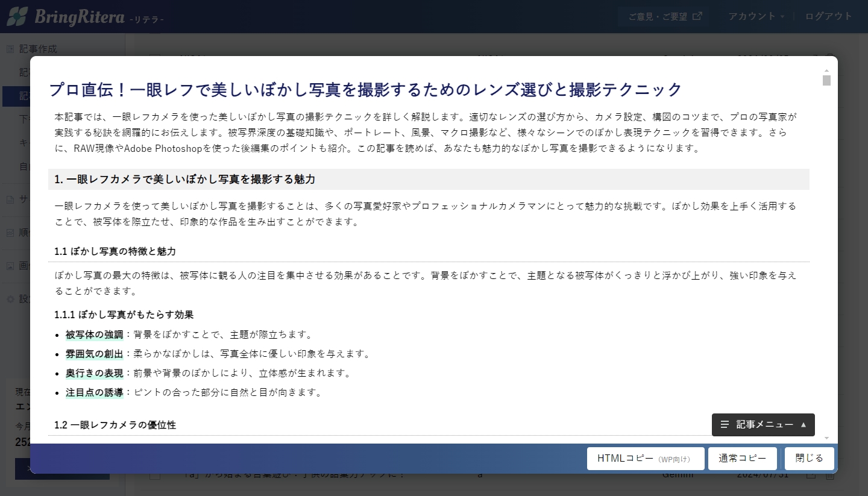The width and height of the screenshot is (868, 496).
Task: Click the image icon in sidebar
Action: (x=10, y=266)
